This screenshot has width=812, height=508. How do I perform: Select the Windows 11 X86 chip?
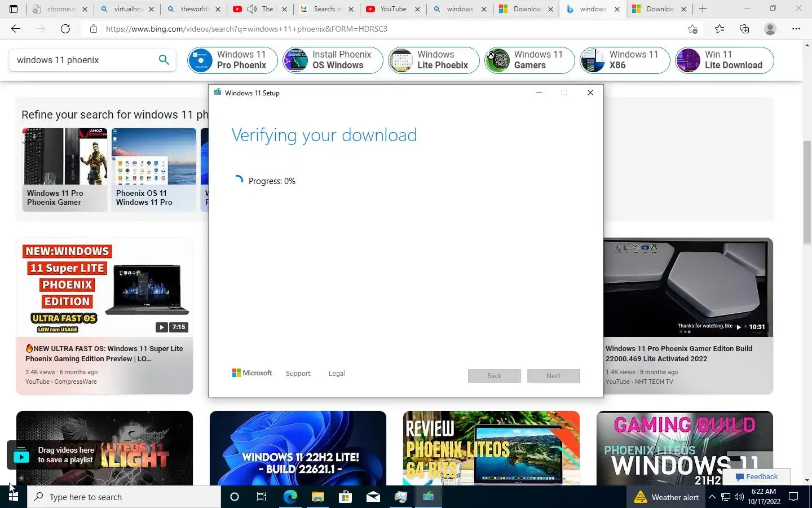point(625,60)
